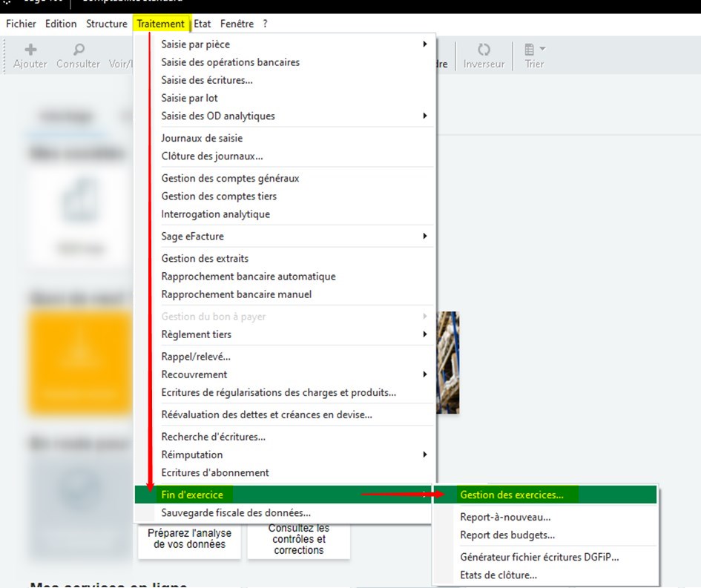Open the Edition menu
Viewport: 701px width, 588px height.
[61, 24]
